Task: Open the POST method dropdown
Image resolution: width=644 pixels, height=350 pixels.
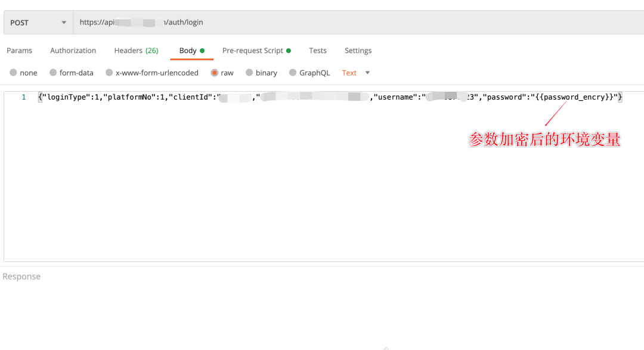Action: coord(38,23)
